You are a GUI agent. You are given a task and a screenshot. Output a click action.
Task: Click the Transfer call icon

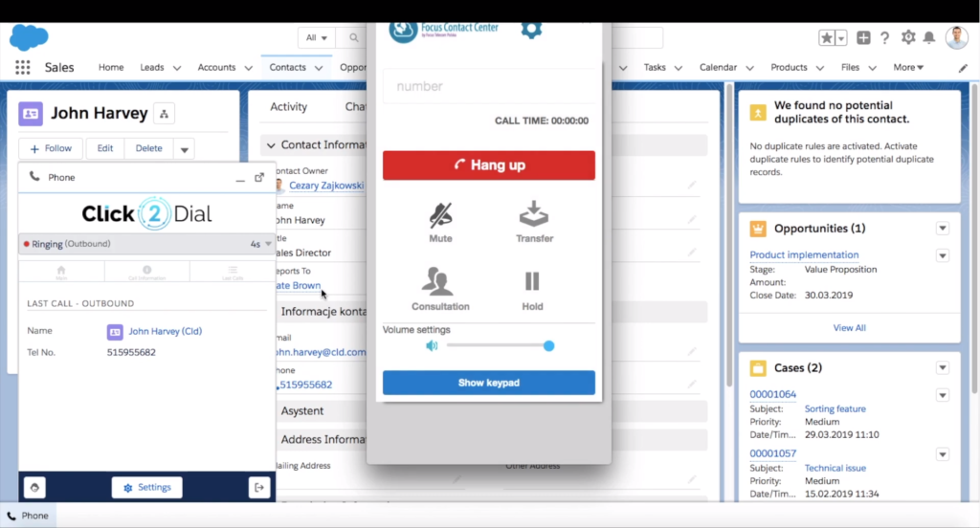(x=534, y=214)
